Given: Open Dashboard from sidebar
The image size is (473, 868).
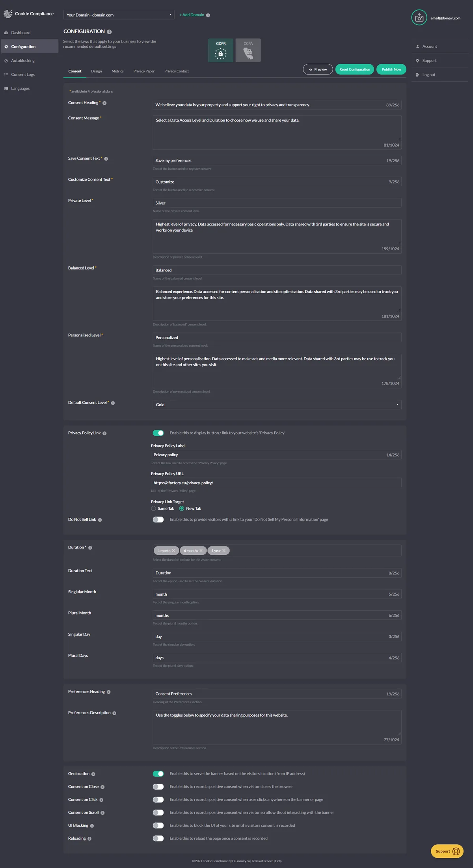Looking at the screenshot, I should (x=20, y=33).
